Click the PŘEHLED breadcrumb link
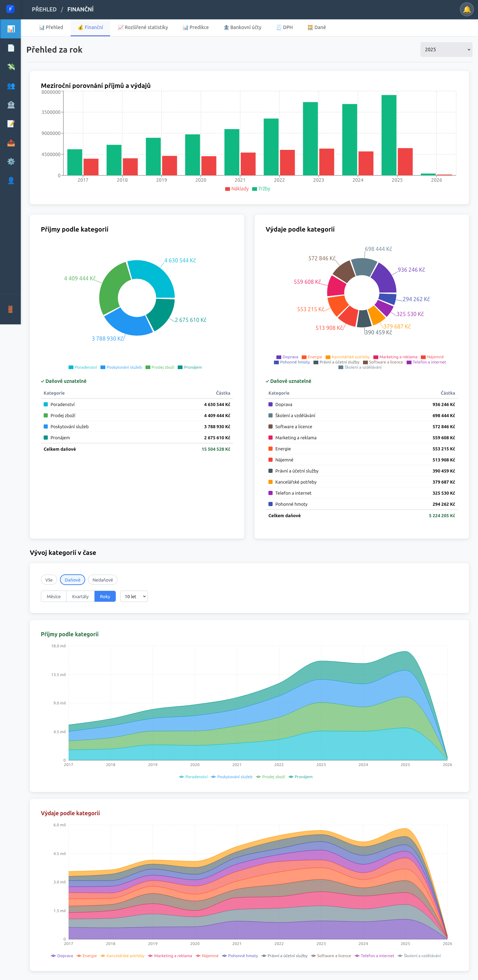 tap(44, 9)
